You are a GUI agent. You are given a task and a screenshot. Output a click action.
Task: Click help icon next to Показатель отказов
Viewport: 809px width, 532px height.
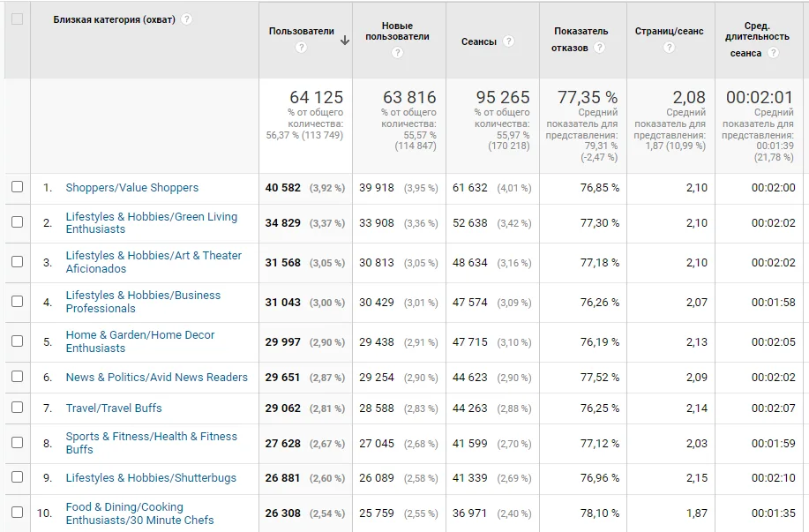click(x=599, y=48)
